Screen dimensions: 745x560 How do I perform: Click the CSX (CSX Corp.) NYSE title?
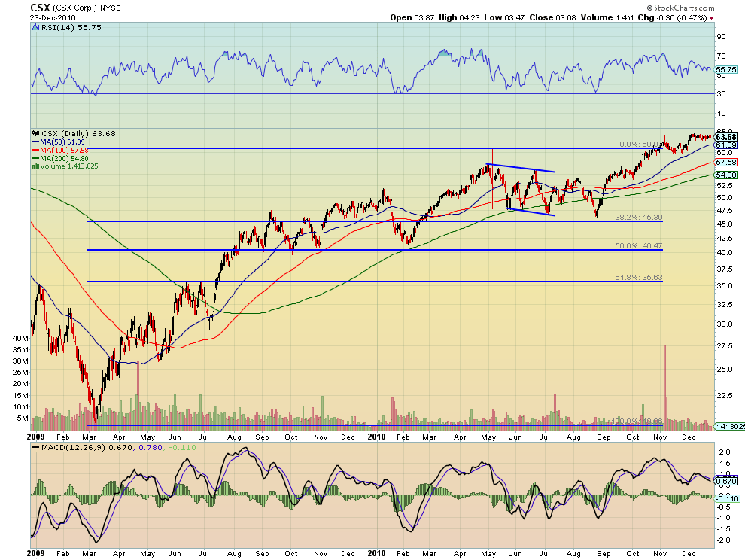pos(75,8)
